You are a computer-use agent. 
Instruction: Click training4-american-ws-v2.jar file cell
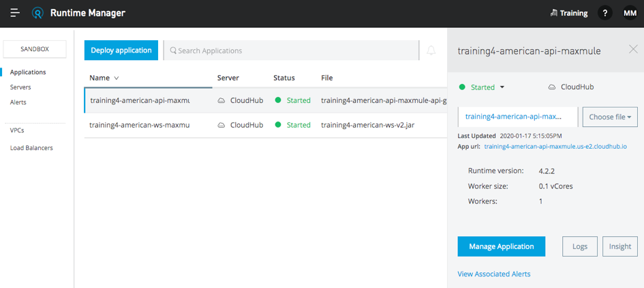coord(367,125)
